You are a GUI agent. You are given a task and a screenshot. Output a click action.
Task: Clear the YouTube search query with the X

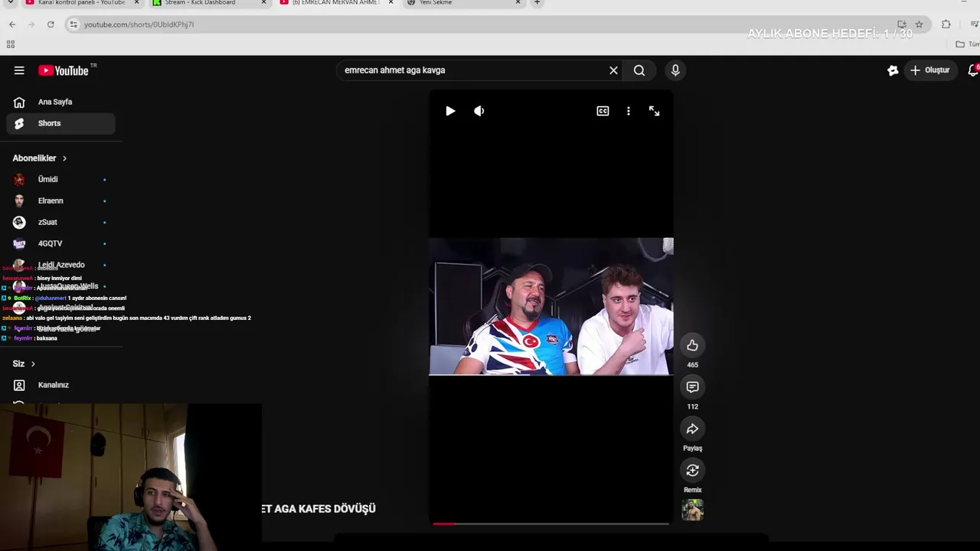tap(613, 70)
